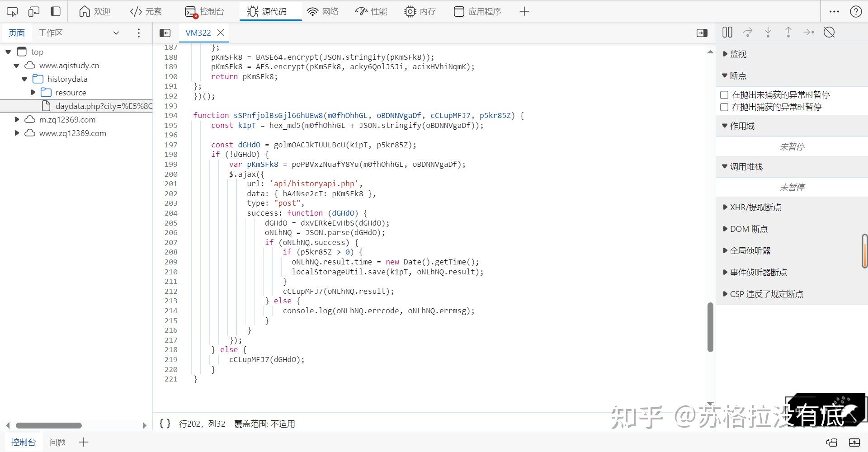Select the inspect element tool
Image resolution: width=868 pixels, height=452 pixels.
coord(12,11)
